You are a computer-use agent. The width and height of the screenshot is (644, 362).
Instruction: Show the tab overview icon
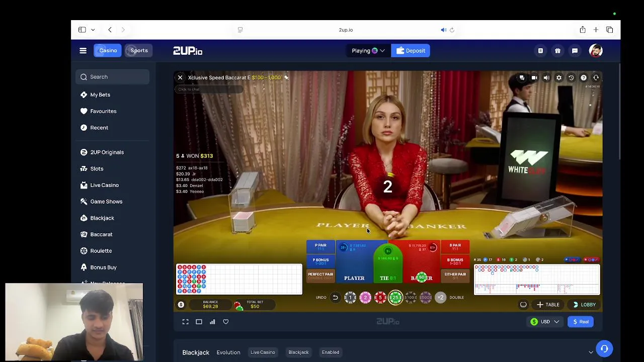[x=609, y=30]
